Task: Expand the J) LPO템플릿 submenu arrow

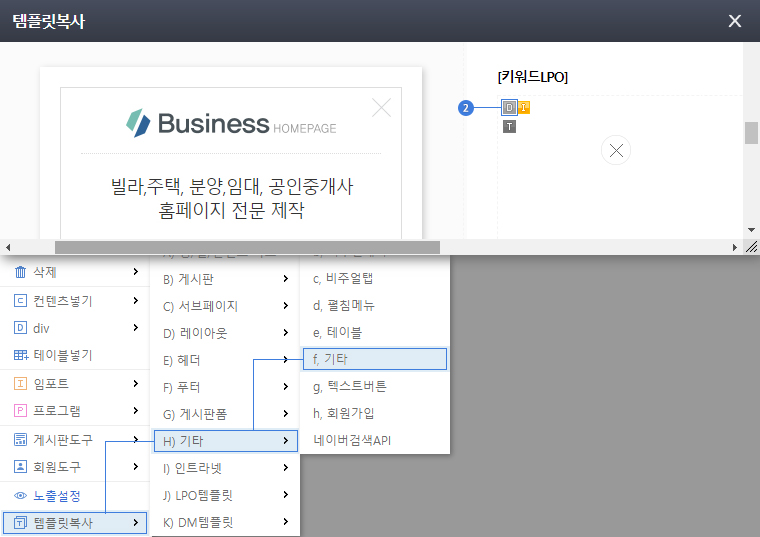Action: click(x=285, y=495)
